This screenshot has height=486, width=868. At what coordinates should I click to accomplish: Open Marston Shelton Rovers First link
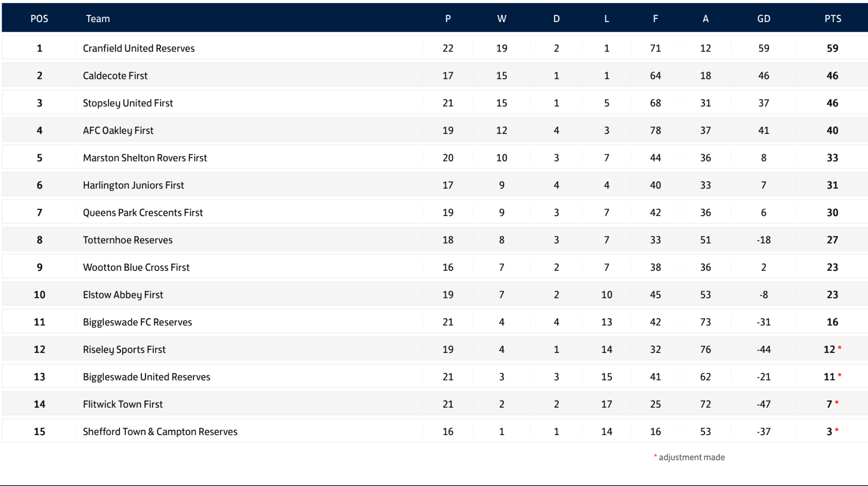[x=145, y=158]
